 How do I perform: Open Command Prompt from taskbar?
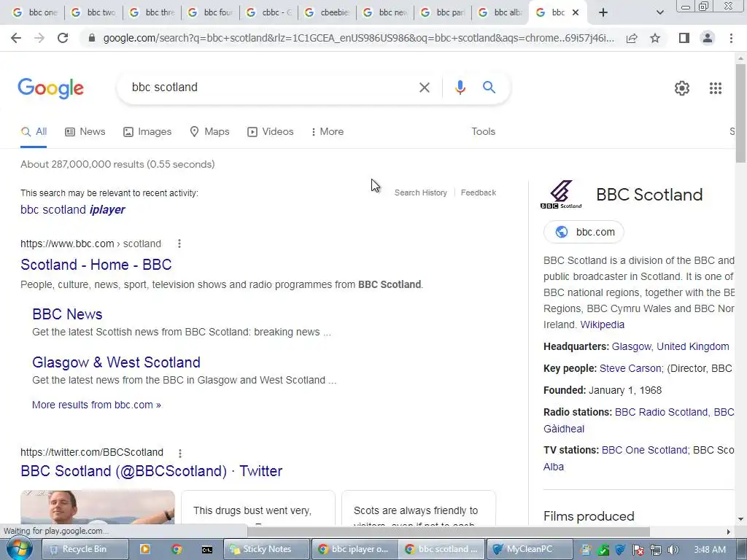point(206,550)
